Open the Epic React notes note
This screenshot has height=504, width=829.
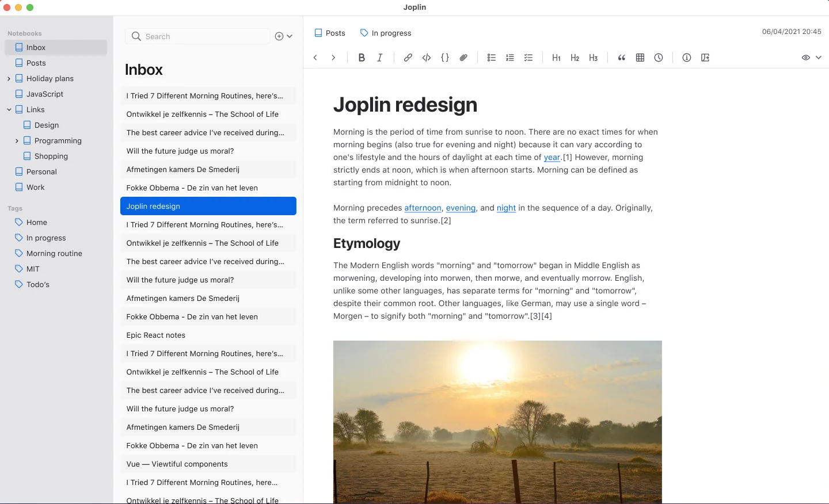pyautogui.click(x=208, y=335)
